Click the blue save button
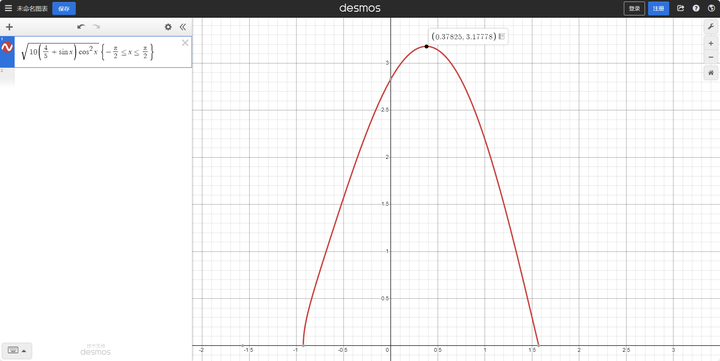 click(64, 8)
